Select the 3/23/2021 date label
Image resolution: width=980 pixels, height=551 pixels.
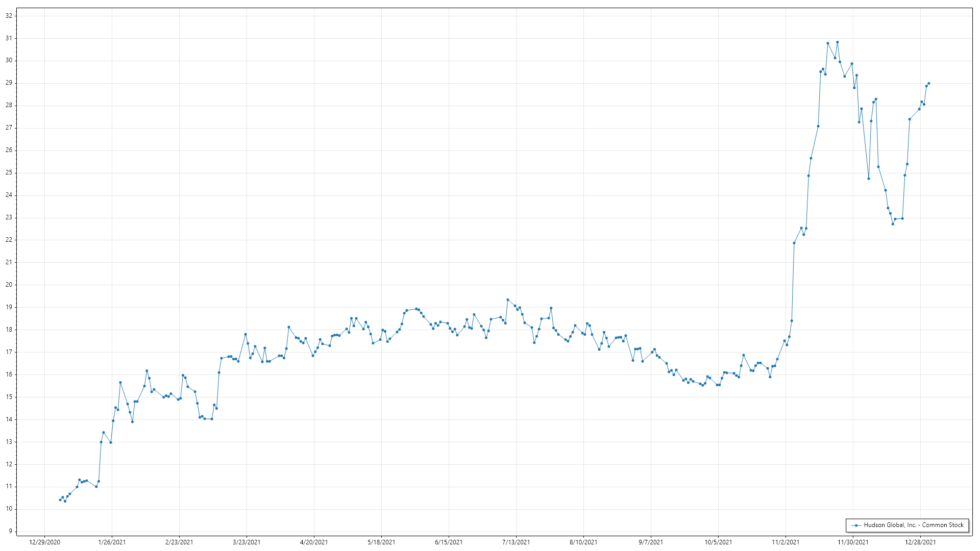[x=247, y=542]
